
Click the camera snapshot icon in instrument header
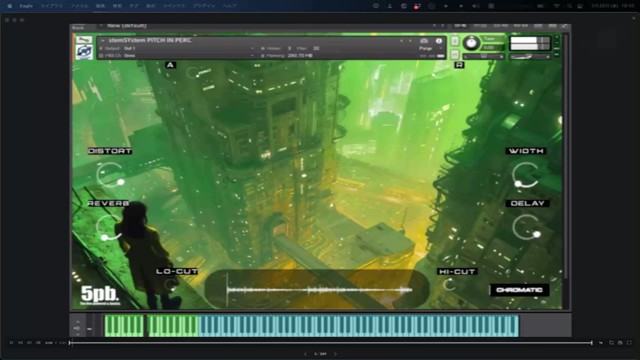coord(424,41)
